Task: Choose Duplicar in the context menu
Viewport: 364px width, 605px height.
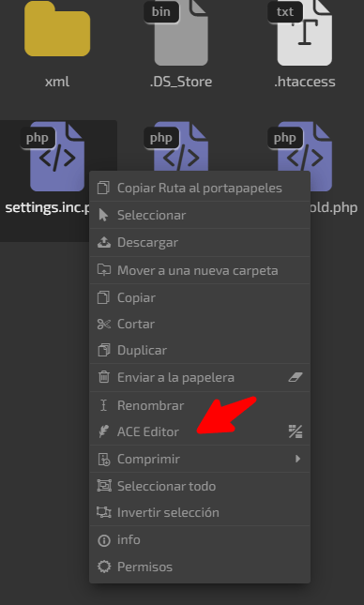Action: click(200, 350)
